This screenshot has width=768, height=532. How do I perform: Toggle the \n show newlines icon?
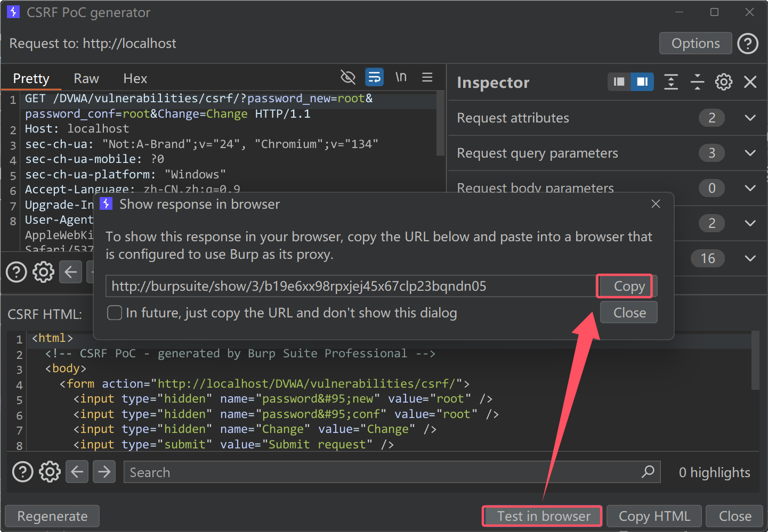pyautogui.click(x=401, y=77)
